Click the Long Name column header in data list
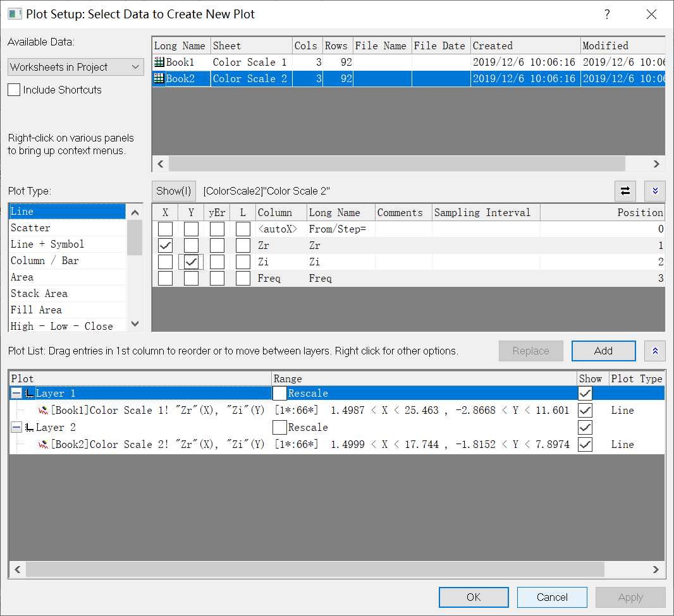This screenshot has width=674, height=616. coord(181,45)
